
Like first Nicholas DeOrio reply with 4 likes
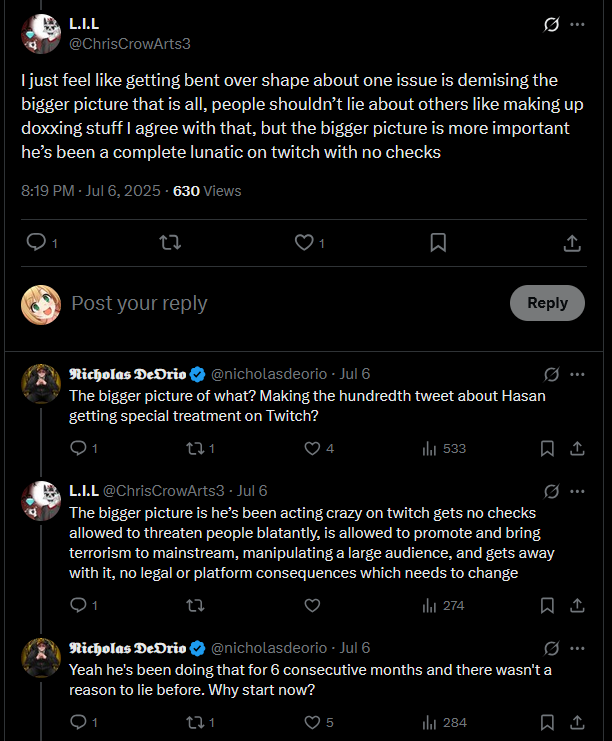[312, 448]
